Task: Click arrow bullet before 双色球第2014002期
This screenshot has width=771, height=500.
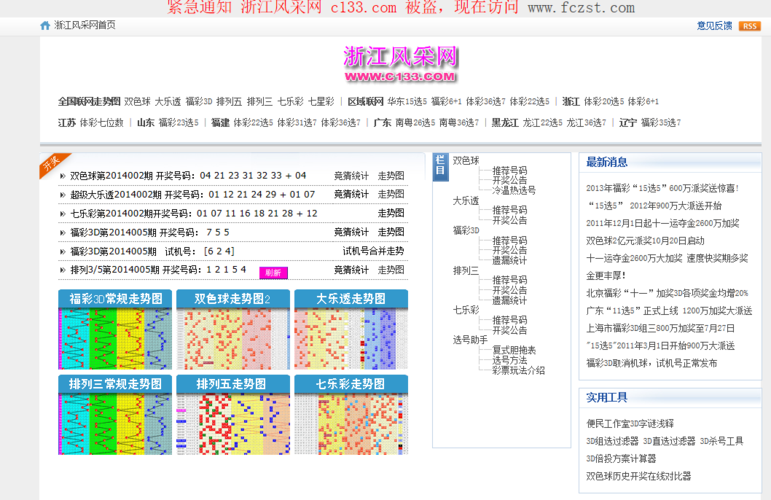Action: coord(62,176)
